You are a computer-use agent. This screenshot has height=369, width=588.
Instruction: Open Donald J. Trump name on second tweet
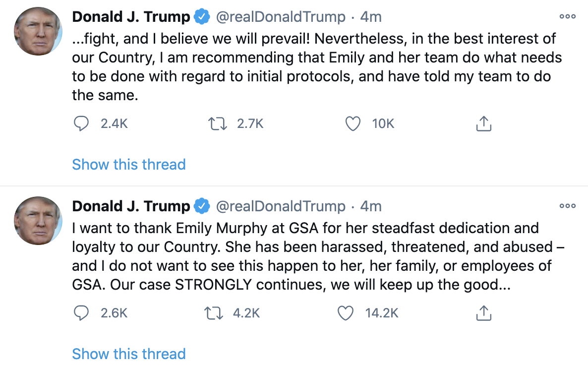pos(131,206)
